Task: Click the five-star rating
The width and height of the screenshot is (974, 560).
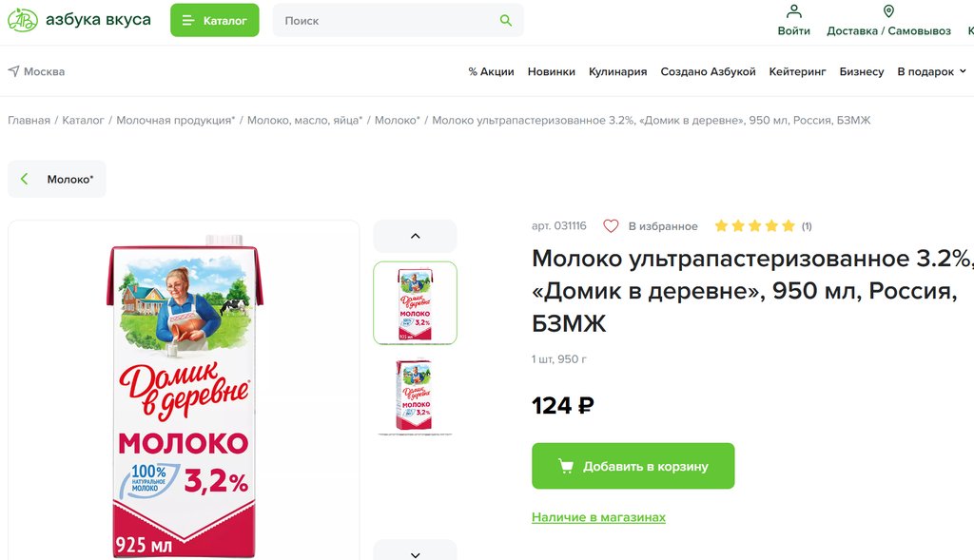Action: [x=754, y=226]
